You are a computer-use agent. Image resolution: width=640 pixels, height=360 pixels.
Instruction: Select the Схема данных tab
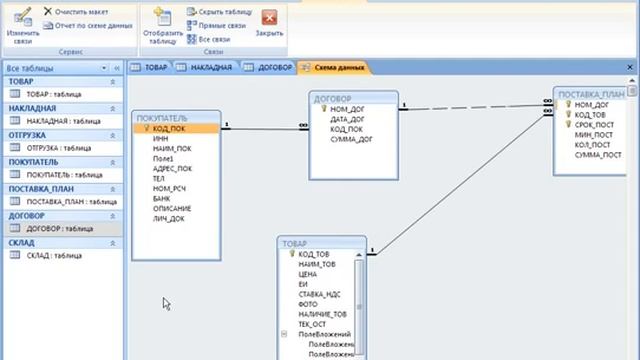pyautogui.click(x=333, y=67)
